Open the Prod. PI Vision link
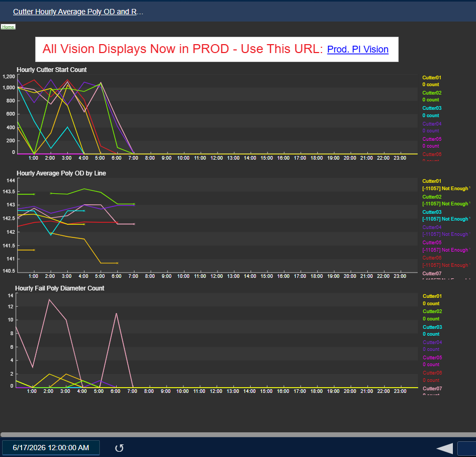The image size is (476, 457). click(358, 49)
